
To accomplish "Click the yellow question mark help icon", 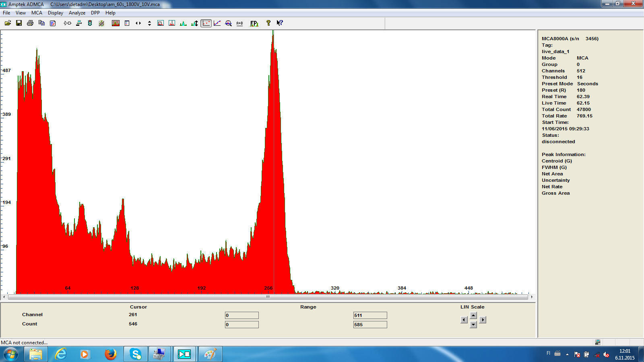I will point(268,23).
